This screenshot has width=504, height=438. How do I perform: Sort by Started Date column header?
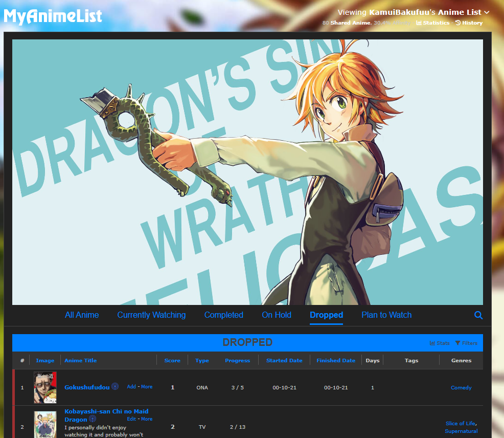[284, 360]
